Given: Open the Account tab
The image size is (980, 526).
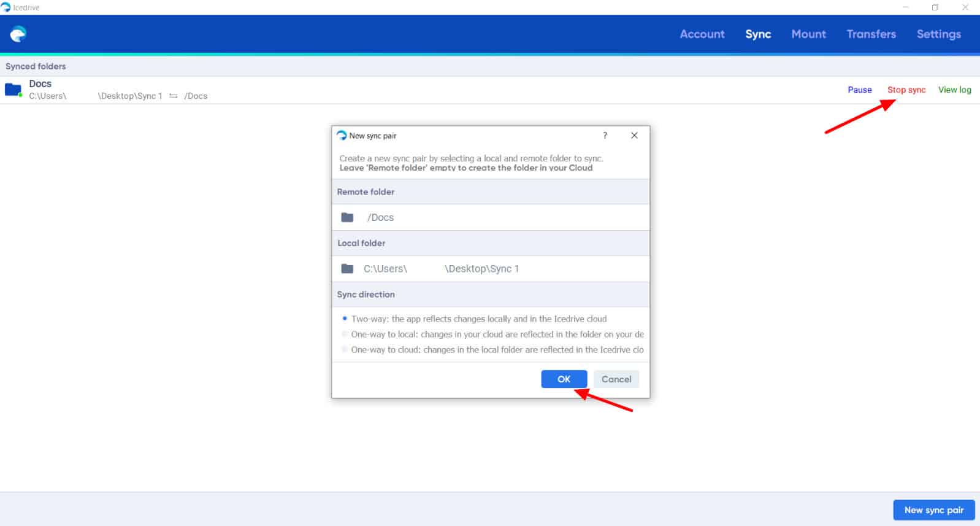Looking at the screenshot, I should pyautogui.click(x=702, y=34).
